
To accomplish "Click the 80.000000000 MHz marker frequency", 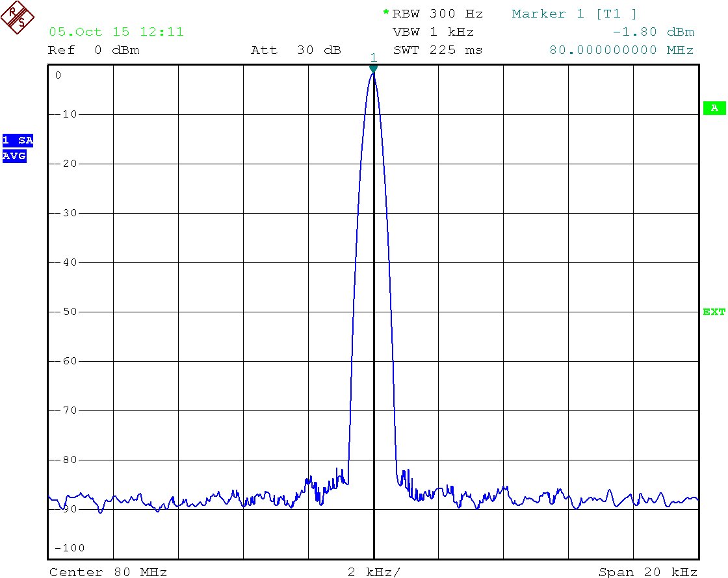I will [621, 50].
